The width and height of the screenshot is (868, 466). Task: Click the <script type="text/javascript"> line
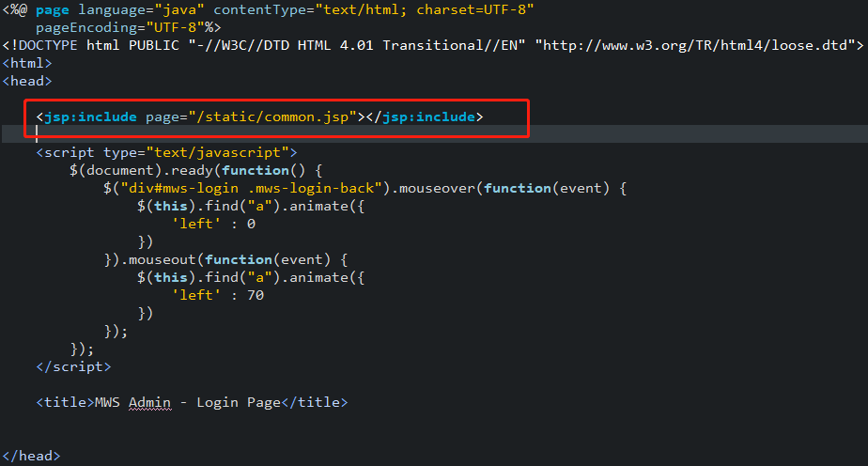point(166,152)
